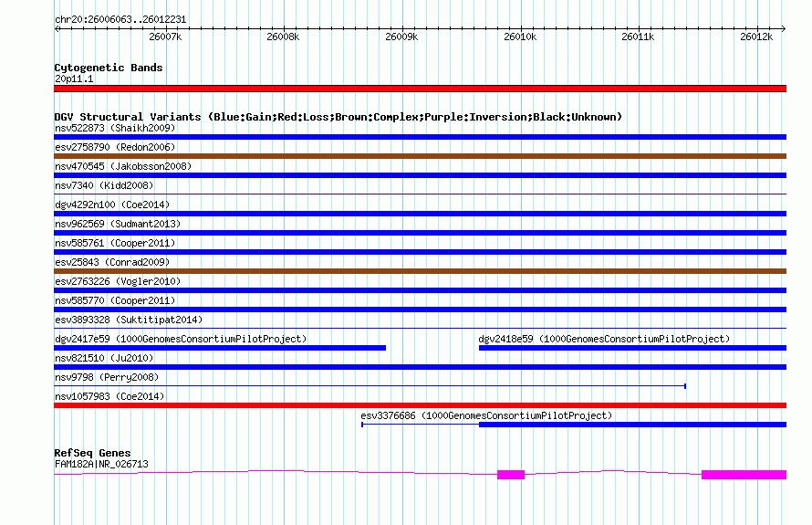This screenshot has width=812, height=525.
Task: Open variant esv2758790 (Redon2006) label
Action: (x=115, y=147)
